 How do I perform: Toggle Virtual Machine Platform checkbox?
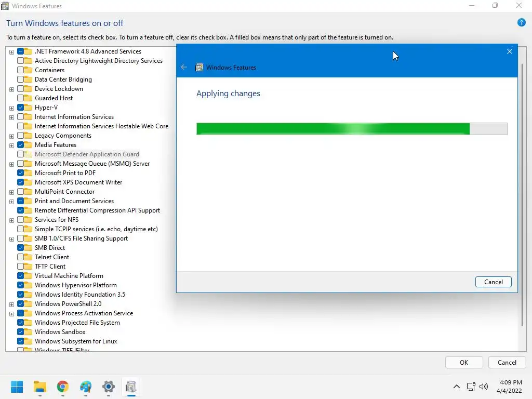pyautogui.click(x=20, y=276)
